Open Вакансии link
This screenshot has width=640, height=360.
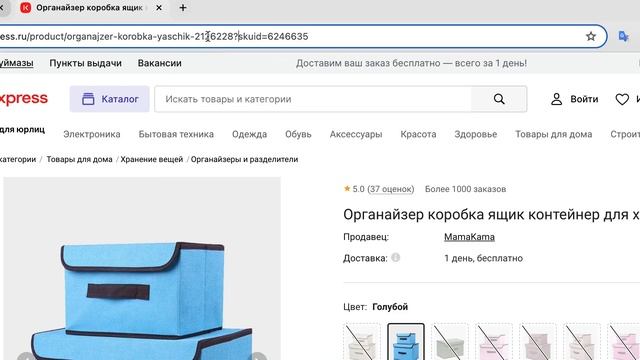tap(160, 63)
